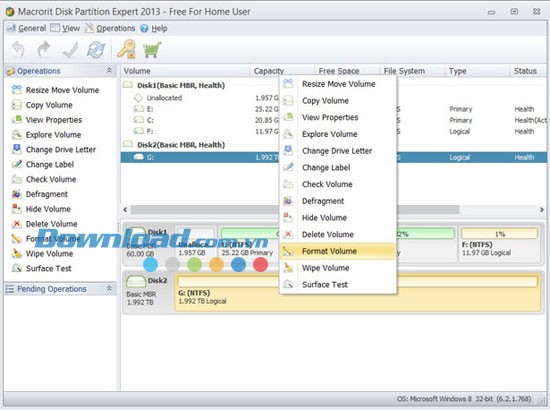The width and height of the screenshot is (550, 410).
Task: Click Delete Volume icon in sidebar
Action: point(16,223)
